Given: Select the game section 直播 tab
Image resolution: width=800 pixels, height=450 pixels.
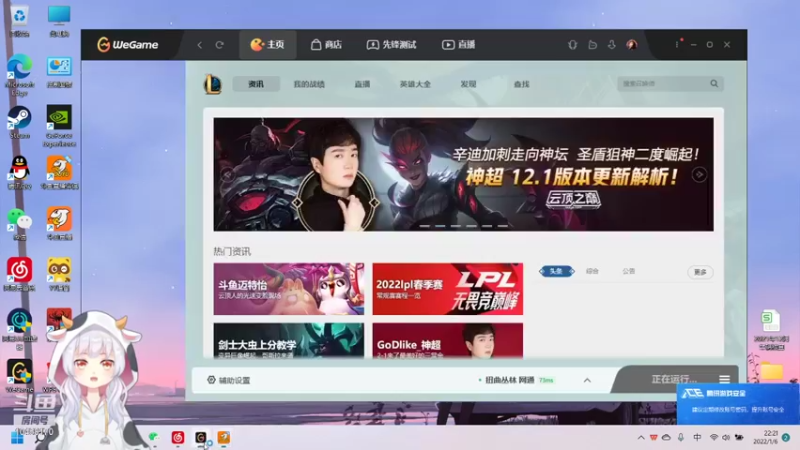Looking at the screenshot, I should (362, 84).
